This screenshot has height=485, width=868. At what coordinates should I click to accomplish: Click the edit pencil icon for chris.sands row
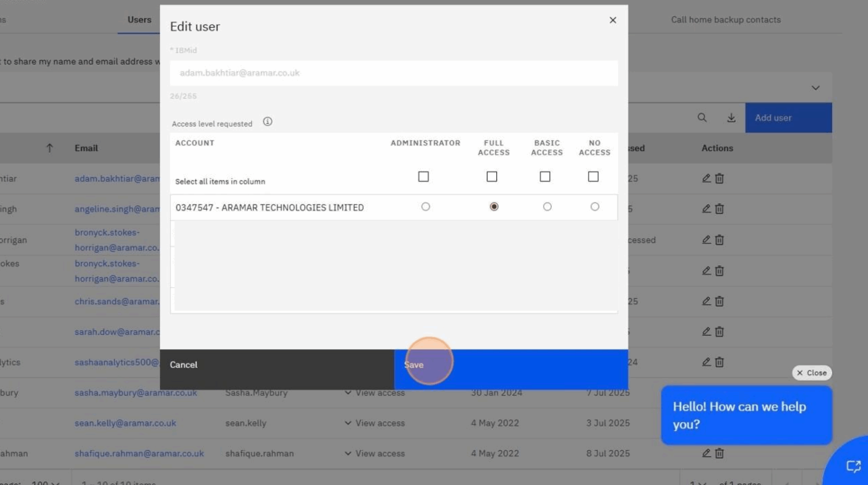point(706,301)
